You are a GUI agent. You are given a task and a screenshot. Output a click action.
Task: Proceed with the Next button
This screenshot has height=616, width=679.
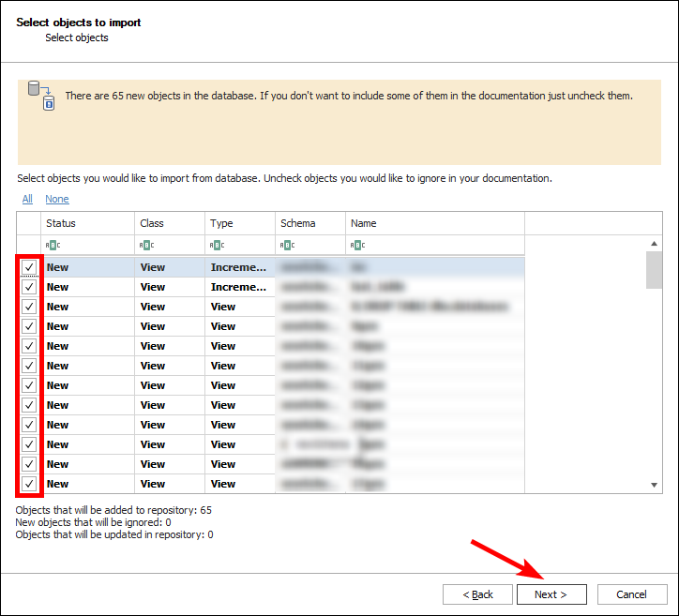click(551, 594)
